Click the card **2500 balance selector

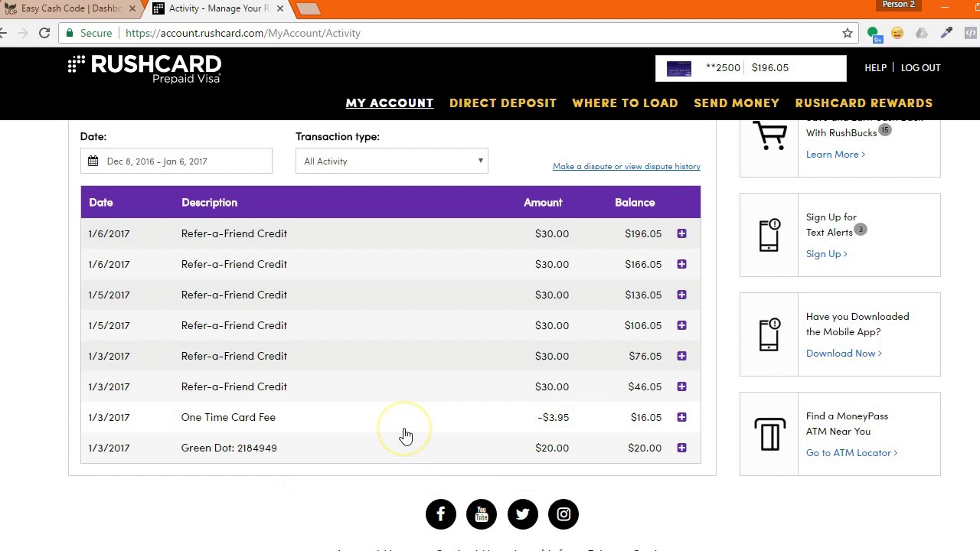click(x=751, y=68)
